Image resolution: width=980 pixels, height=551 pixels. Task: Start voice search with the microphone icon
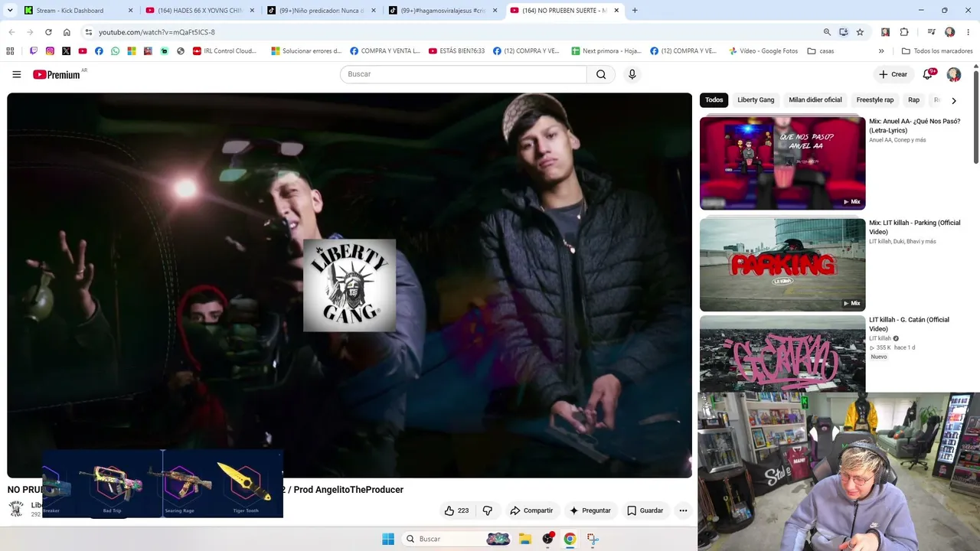click(632, 74)
